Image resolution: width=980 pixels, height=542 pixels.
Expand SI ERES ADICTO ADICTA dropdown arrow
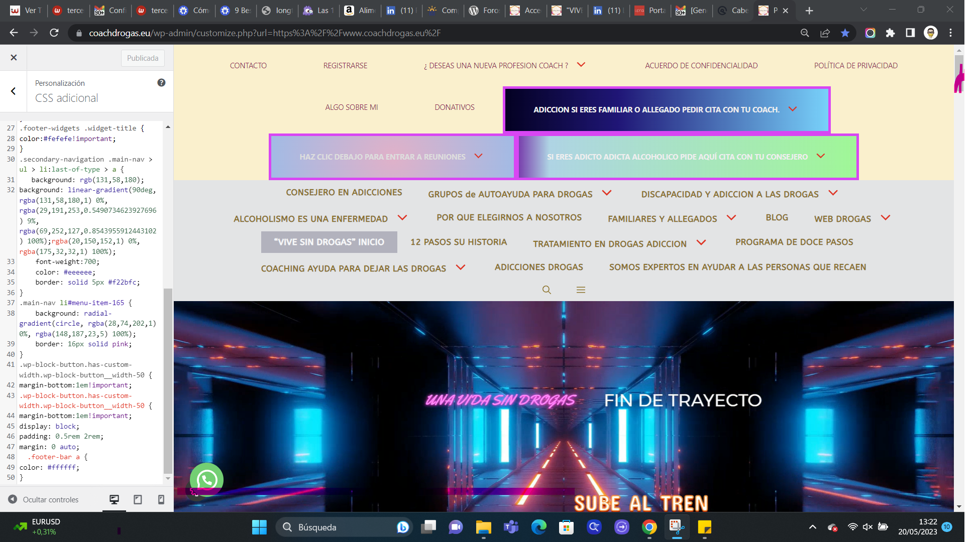(x=821, y=156)
